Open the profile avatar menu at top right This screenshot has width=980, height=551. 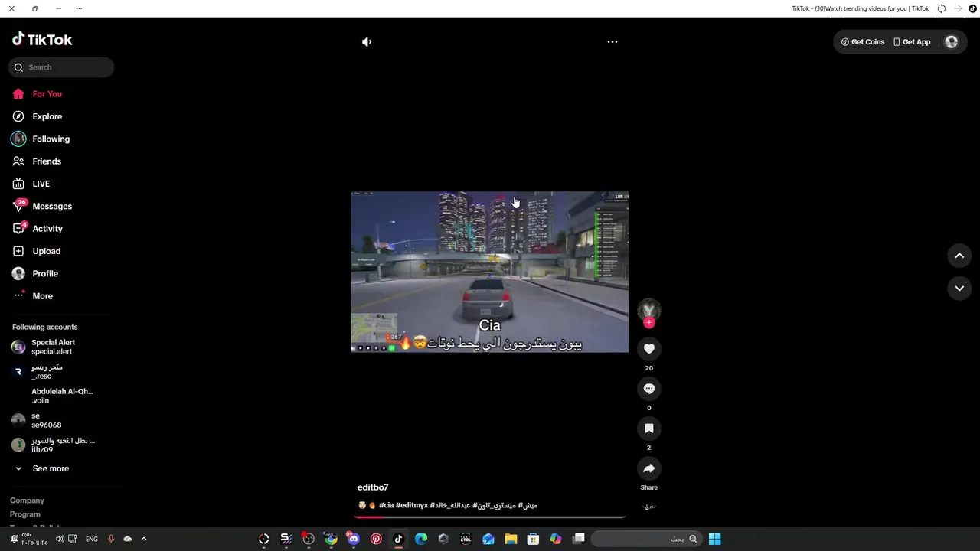click(x=952, y=42)
